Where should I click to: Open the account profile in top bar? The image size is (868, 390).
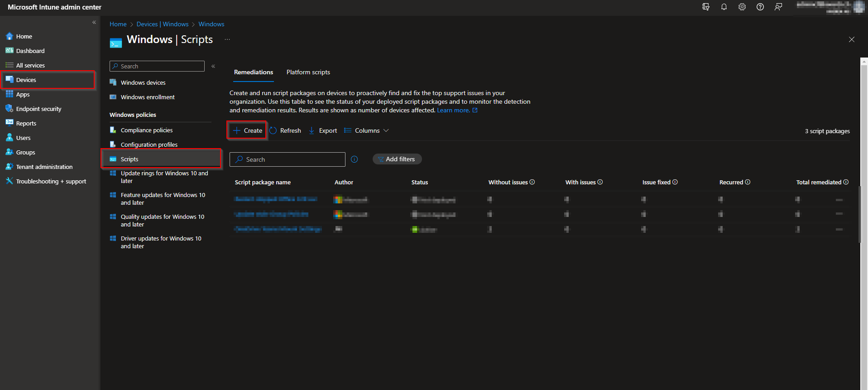tap(830, 7)
